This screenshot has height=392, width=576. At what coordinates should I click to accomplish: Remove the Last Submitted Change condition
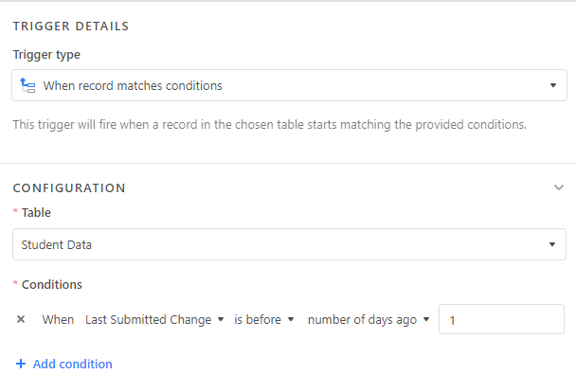pyautogui.click(x=21, y=319)
